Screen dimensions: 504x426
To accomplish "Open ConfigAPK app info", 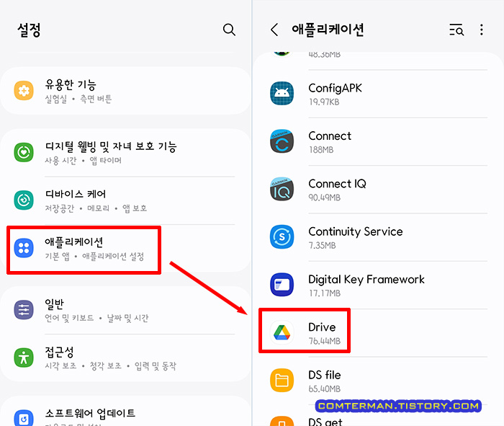I will (378, 94).
